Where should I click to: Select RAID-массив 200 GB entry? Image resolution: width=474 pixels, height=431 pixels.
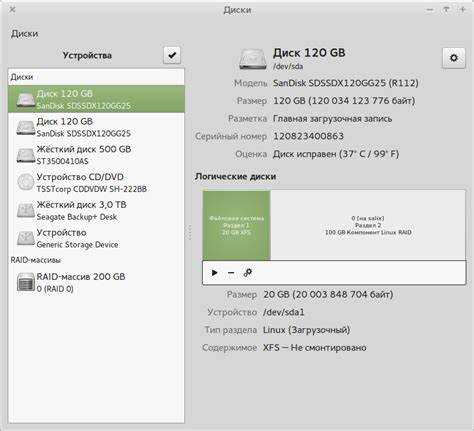click(96, 282)
